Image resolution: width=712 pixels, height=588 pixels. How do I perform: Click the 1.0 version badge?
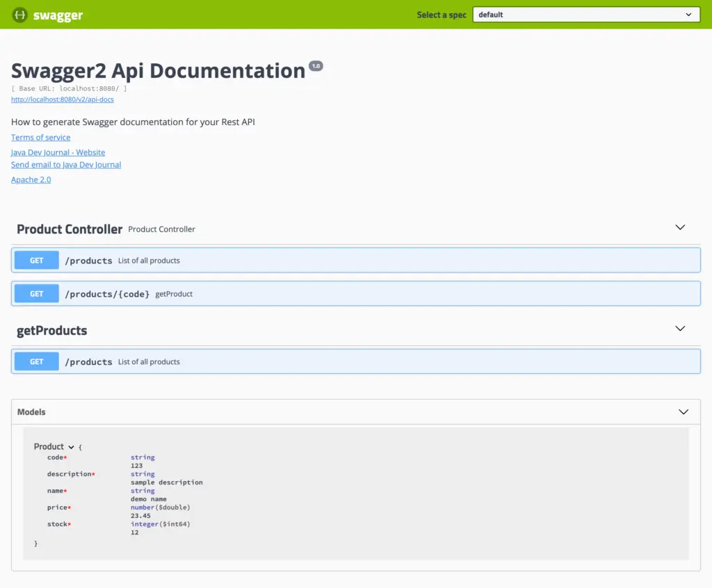tap(316, 66)
